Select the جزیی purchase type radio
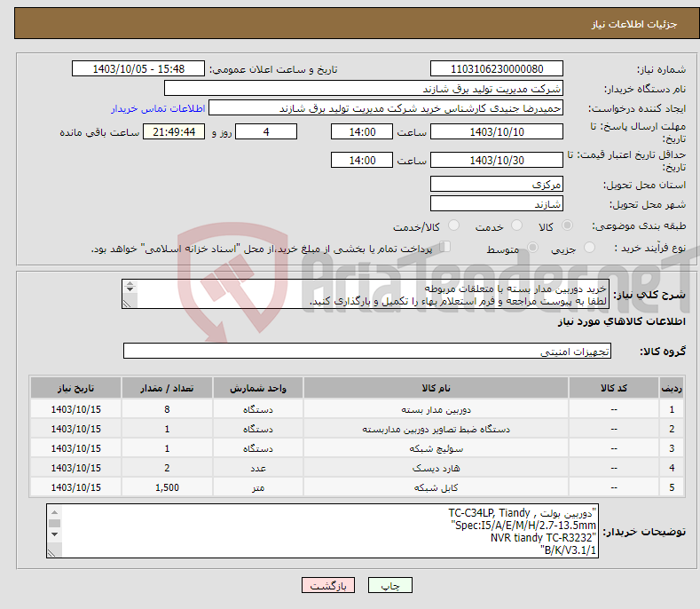 tap(589, 247)
